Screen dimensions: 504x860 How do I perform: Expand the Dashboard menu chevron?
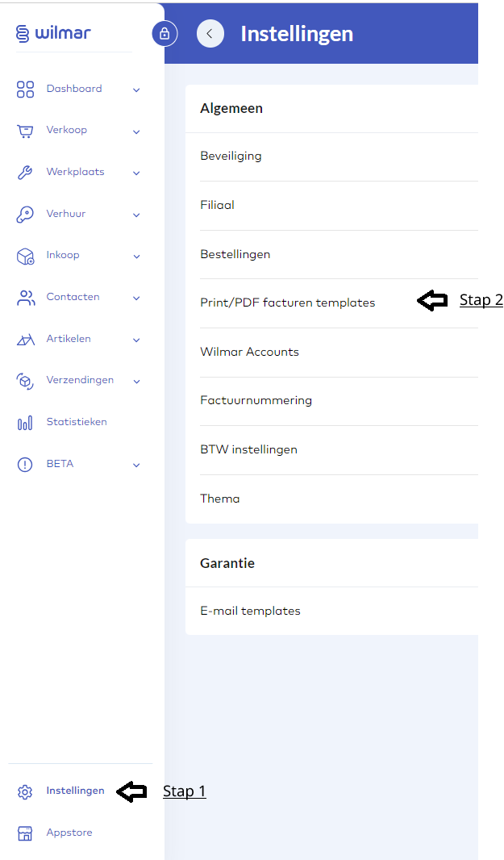(x=136, y=90)
